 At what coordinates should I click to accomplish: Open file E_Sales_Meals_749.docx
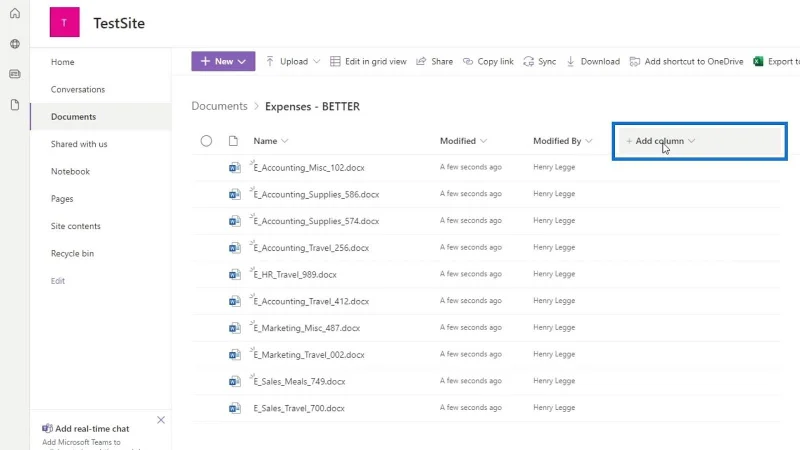point(299,381)
